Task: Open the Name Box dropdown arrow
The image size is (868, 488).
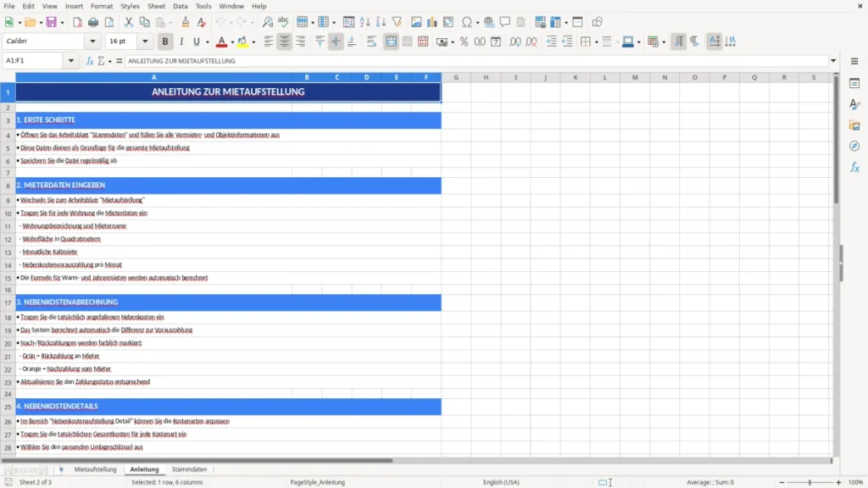Action: [x=71, y=61]
